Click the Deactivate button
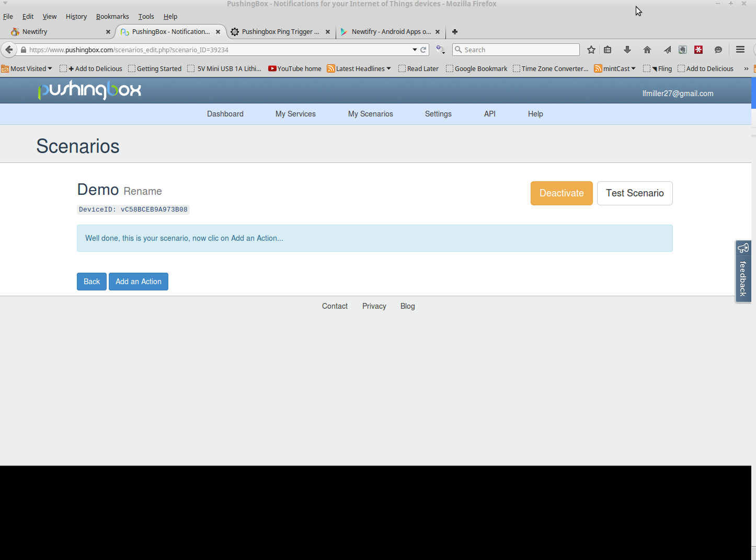Image resolution: width=756 pixels, height=560 pixels. point(562,193)
